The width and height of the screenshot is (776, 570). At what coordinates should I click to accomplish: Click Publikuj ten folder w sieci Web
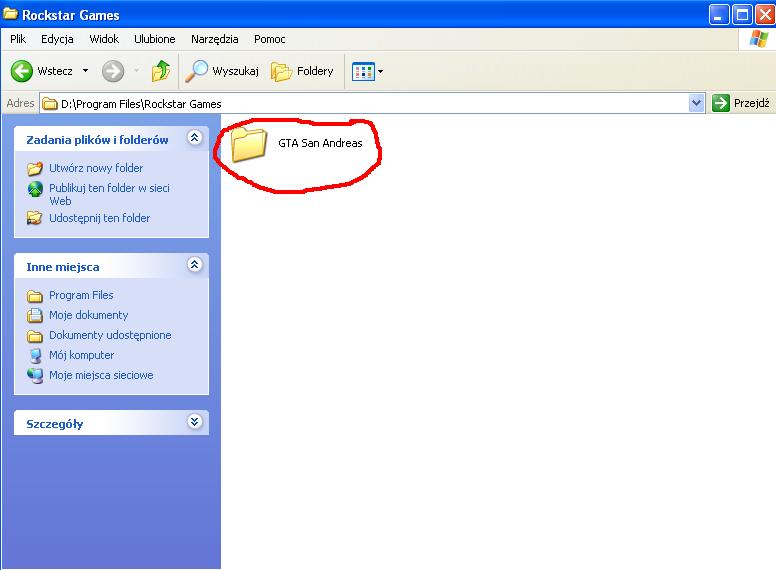[109, 194]
